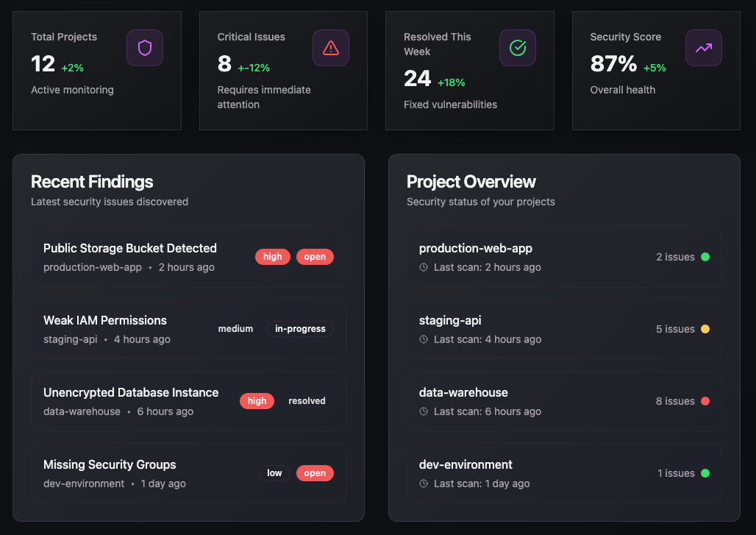Select the alert triangle icon for Critical Issues

331,46
